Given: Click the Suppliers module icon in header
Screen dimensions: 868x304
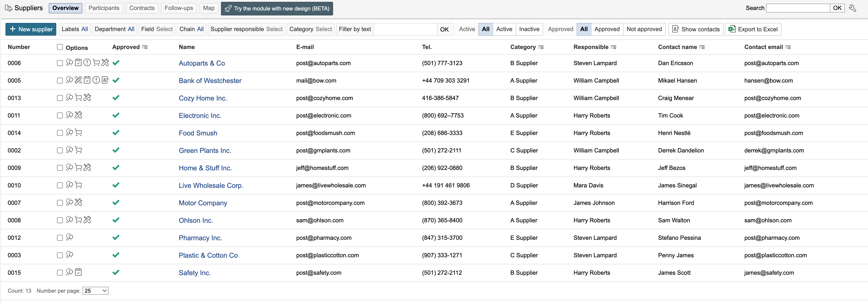Looking at the screenshot, I should click(x=8, y=8).
